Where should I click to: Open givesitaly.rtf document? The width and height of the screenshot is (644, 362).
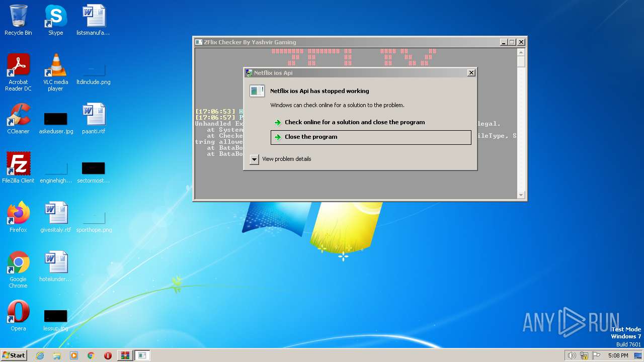tap(55, 217)
